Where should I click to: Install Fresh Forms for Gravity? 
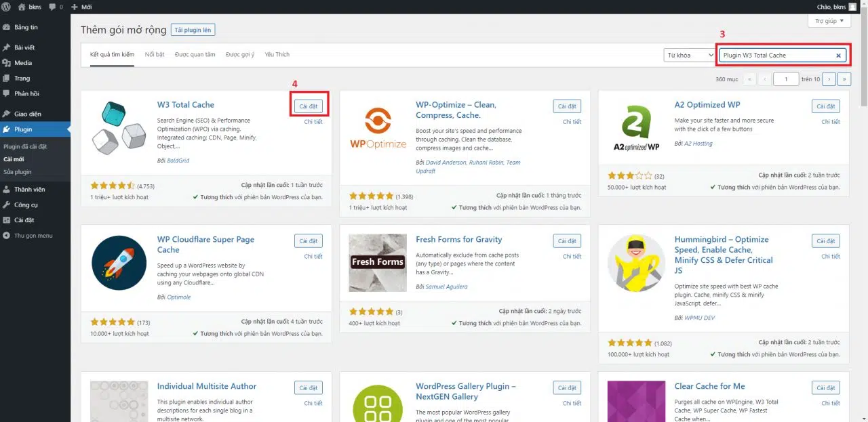pyautogui.click(x=567, y=241)
